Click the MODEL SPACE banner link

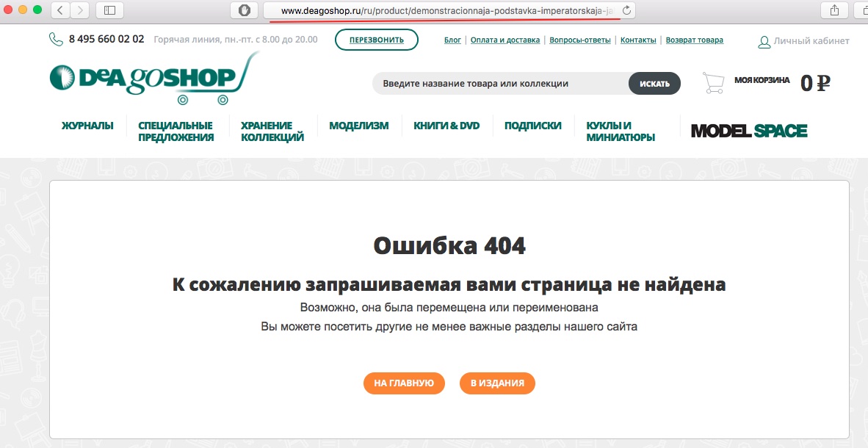748,131
